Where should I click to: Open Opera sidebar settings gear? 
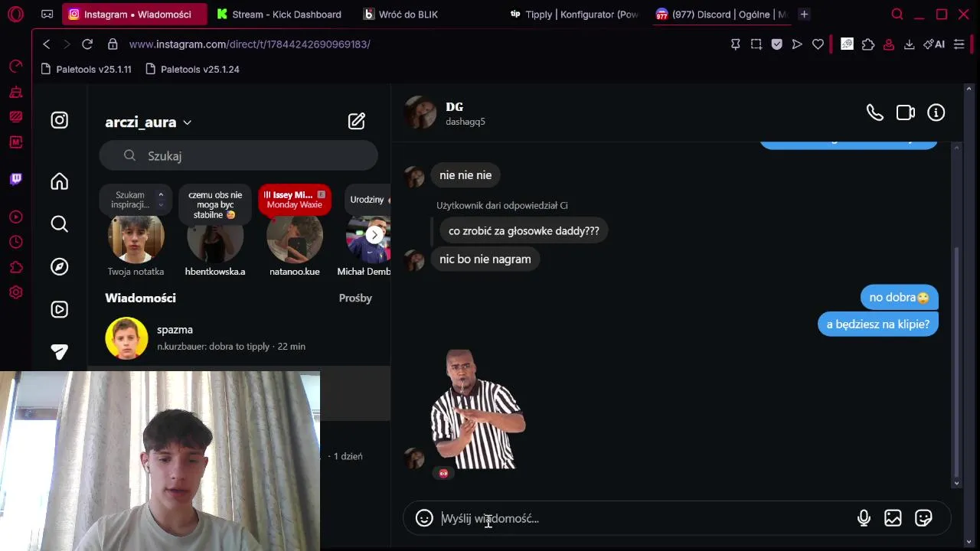click(x=15, y=292)
